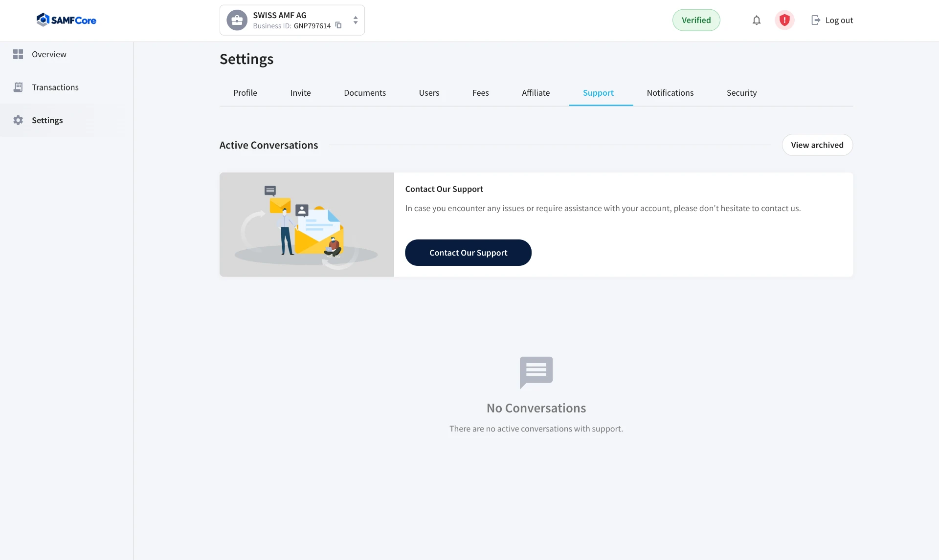The width and height of the screenshot is (939, 560).
Task: Click the No Conversations text
Action: click(536, 408)
